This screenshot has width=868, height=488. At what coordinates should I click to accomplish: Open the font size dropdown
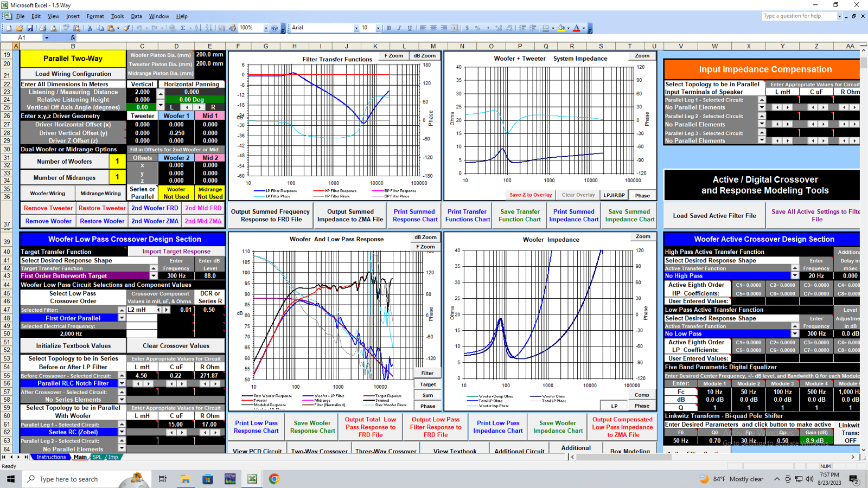pyautogui.click(x=378, y=28)
